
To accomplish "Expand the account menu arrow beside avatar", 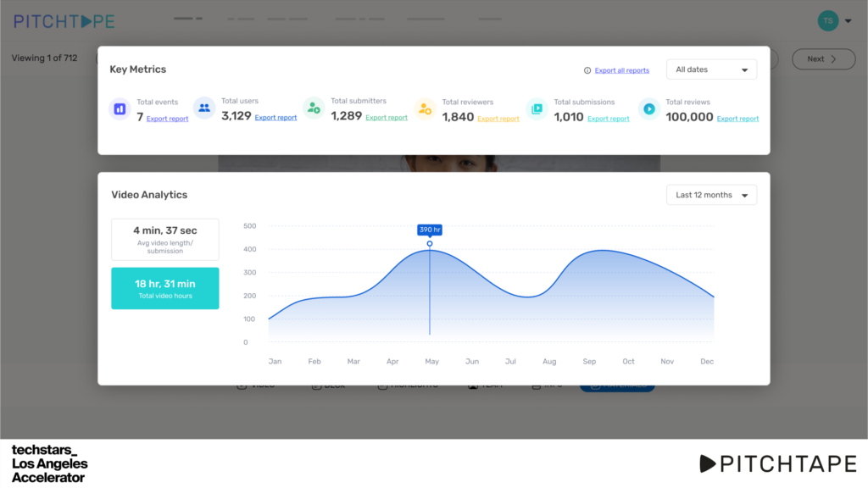I will tap(849, 22).
